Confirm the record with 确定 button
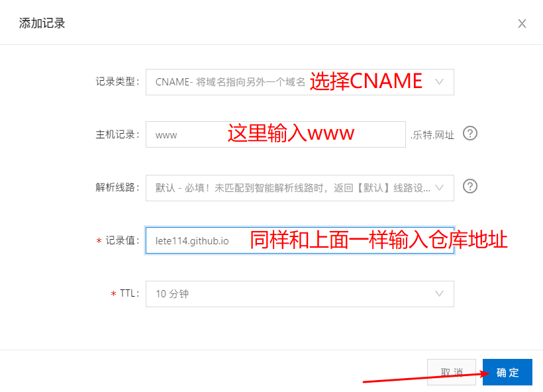The height and width of the screenshot is (392, 543). [x=507, y=372]
